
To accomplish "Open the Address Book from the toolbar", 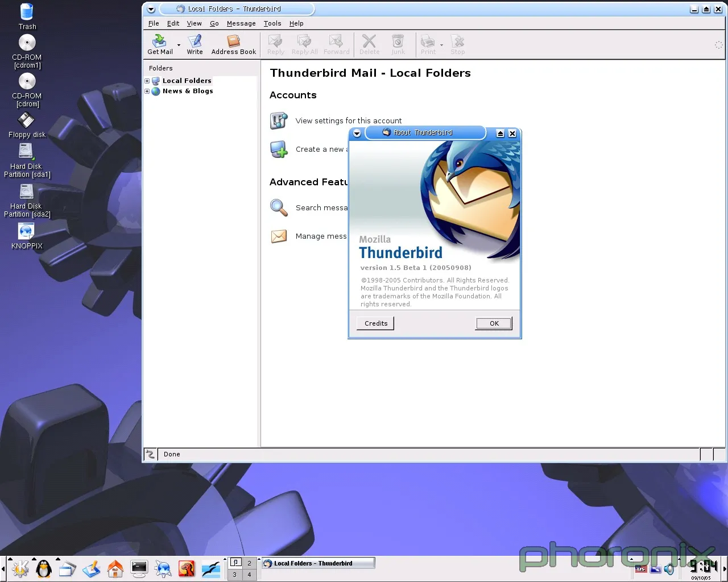I will (234, 44).
